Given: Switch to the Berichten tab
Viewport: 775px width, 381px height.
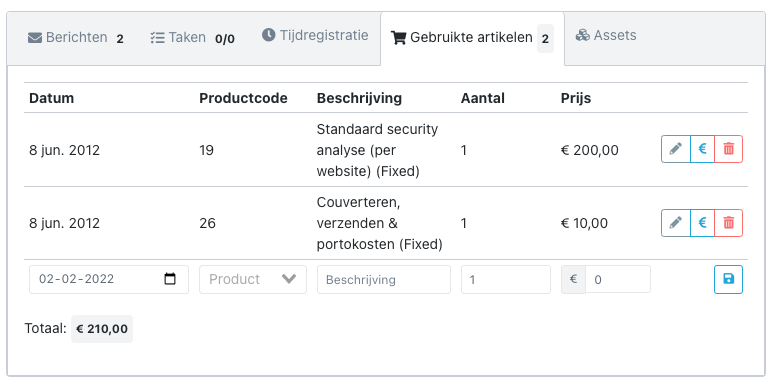Looking at the screenshot, I should (x=76, y=38).
